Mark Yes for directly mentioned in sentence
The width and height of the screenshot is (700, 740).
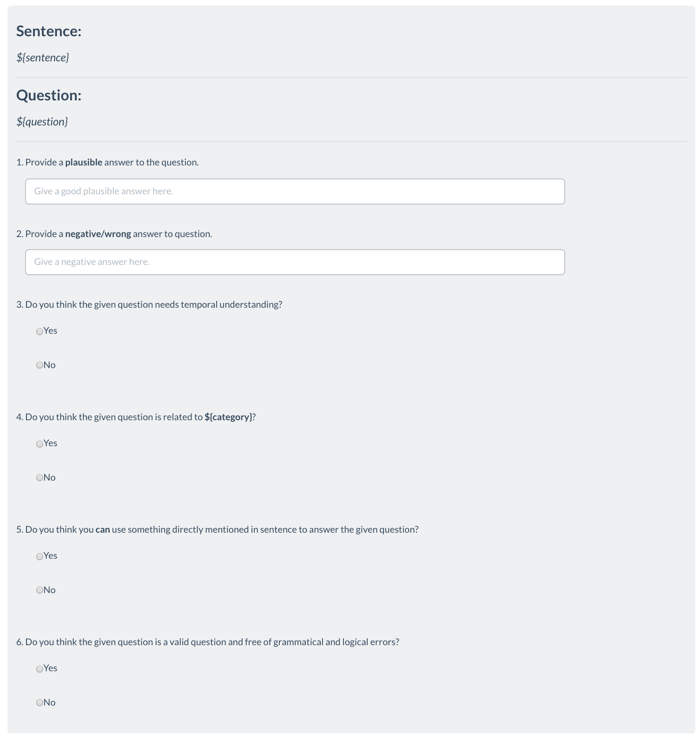pos(40,556)
